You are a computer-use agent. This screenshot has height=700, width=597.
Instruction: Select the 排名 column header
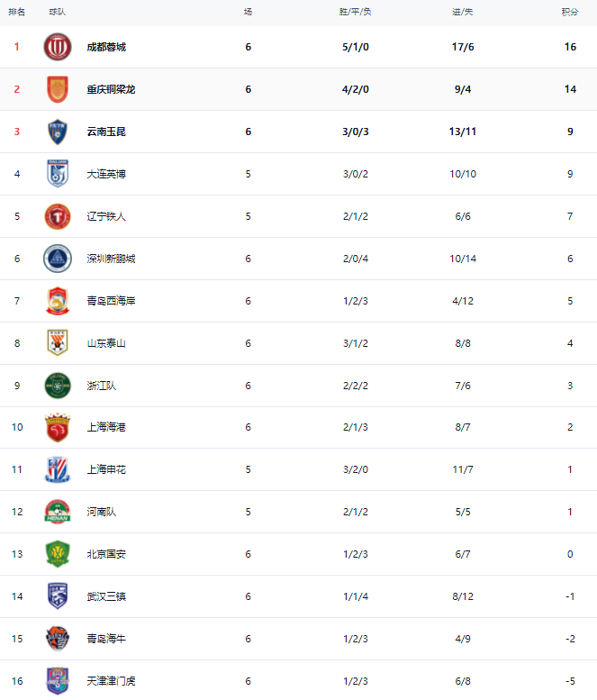(x=16, y=12)
